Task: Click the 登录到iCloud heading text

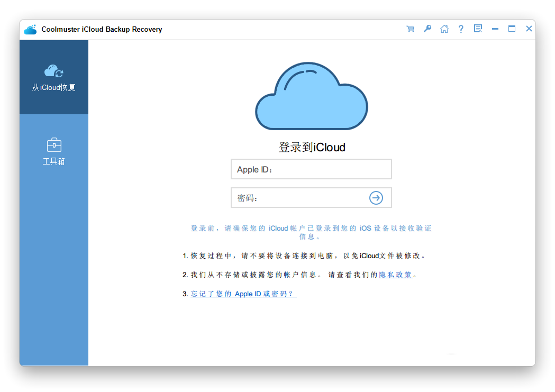Action: pos(312,147)
